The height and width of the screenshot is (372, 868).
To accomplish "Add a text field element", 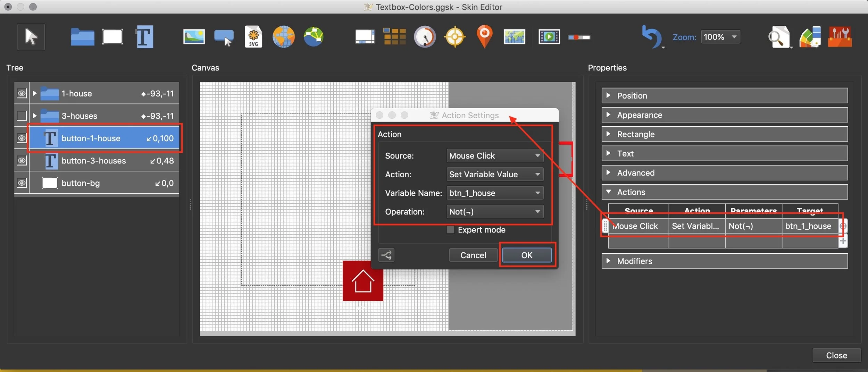I will point(144,37).
